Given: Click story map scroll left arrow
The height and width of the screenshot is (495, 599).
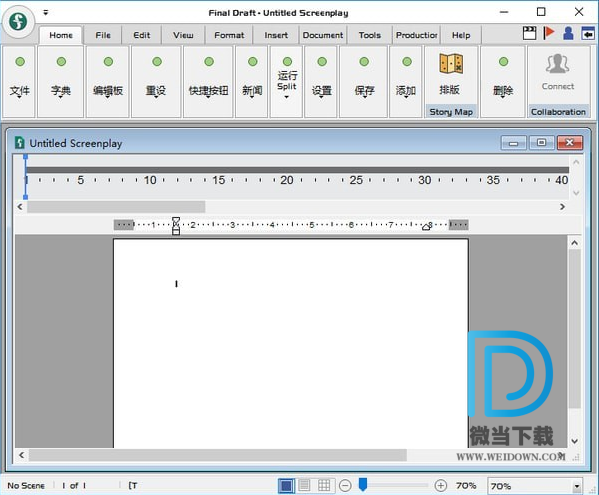Looking at the screenshot, I should click(x=20, y=207).
